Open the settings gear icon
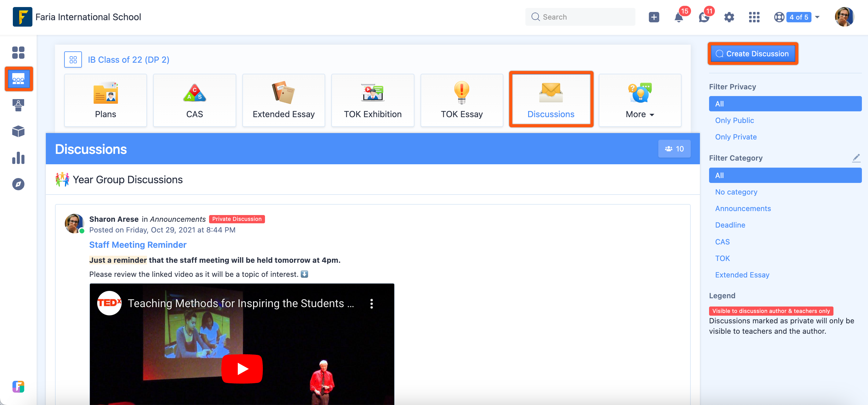 pos(729,17)
